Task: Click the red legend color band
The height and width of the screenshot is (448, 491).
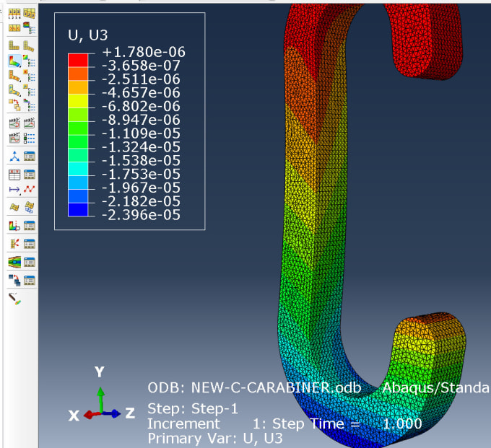Action: [x=78, y=60]
